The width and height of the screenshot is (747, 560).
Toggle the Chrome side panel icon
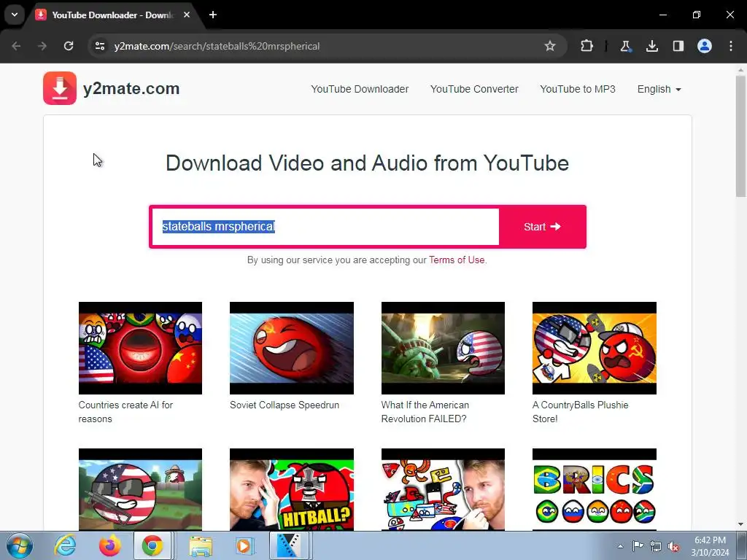(678, 46)
